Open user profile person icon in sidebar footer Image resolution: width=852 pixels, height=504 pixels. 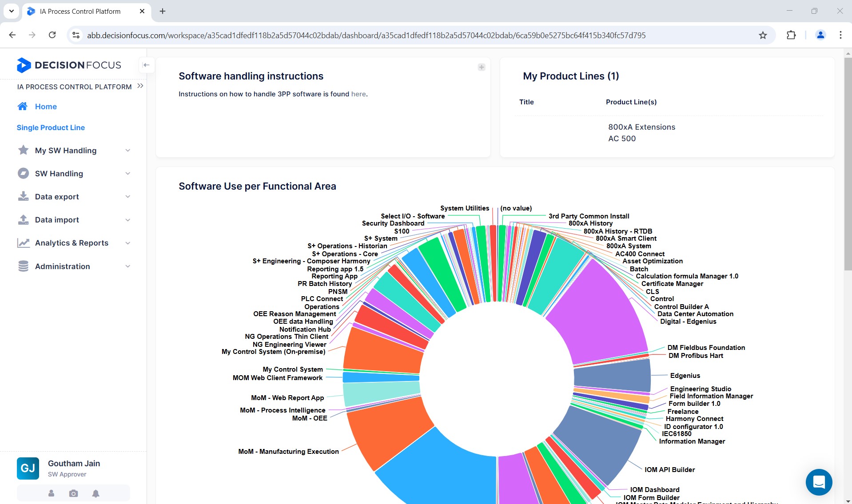51,493
